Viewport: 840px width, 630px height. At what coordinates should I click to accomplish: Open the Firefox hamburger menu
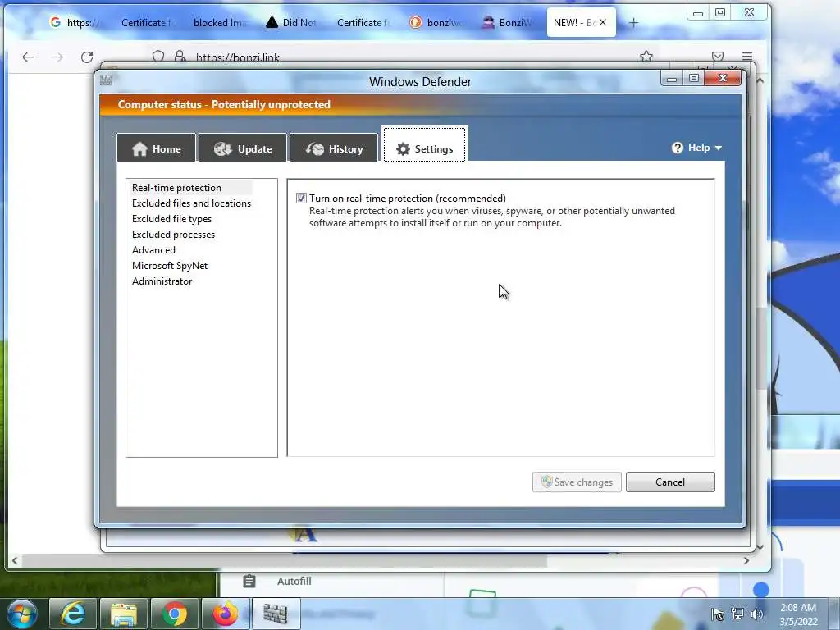coord(747,57)
